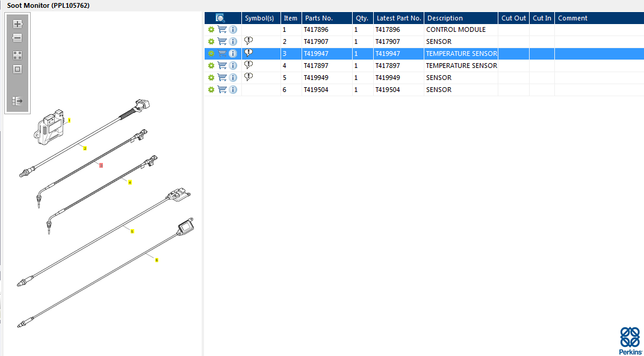Add T419947 temperature sensor to cart
644x356 pixels.
[x=222, y=54]
